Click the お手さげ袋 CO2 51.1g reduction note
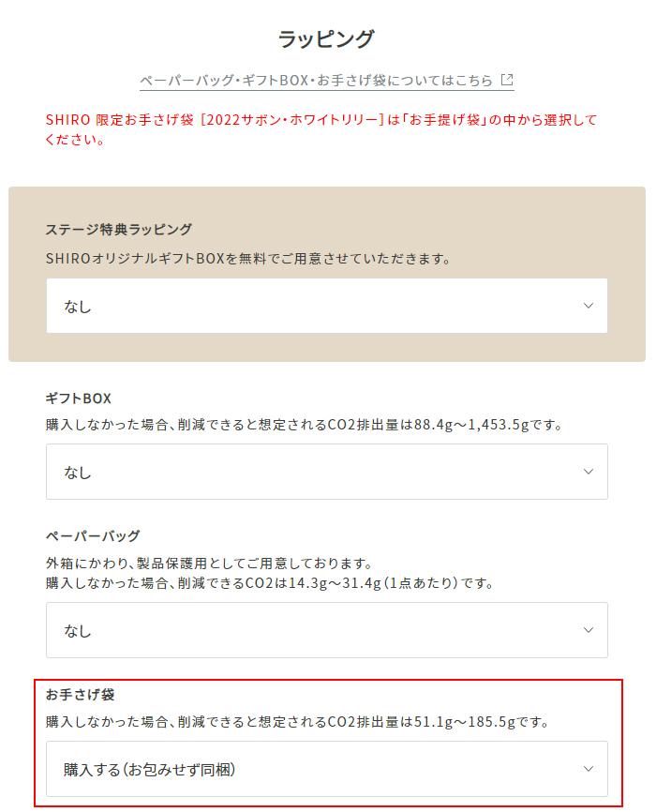Image resolution: width=656 pixels, height=812 pixels. pos(296,722)
